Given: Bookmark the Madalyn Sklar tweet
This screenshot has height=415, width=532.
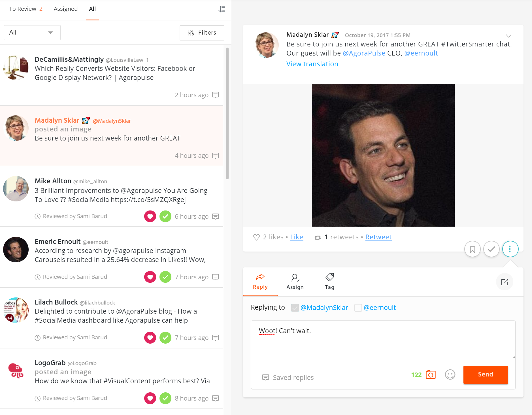Looking at the screenshot, I should click(x=473, y=249).
